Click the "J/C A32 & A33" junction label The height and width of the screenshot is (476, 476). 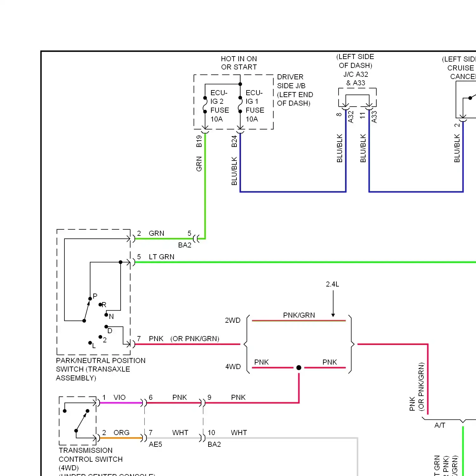356,79
